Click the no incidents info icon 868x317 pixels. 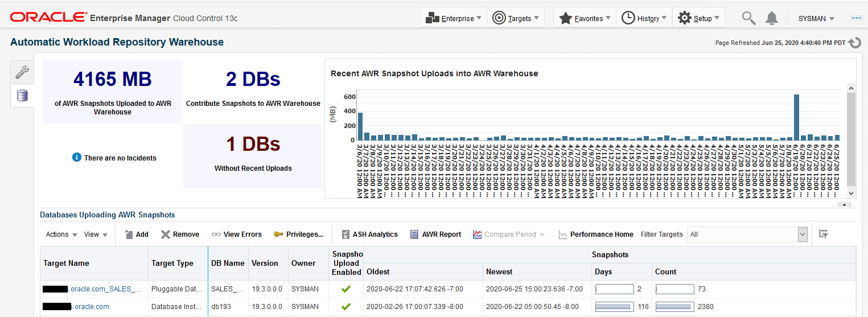[77, 157]
